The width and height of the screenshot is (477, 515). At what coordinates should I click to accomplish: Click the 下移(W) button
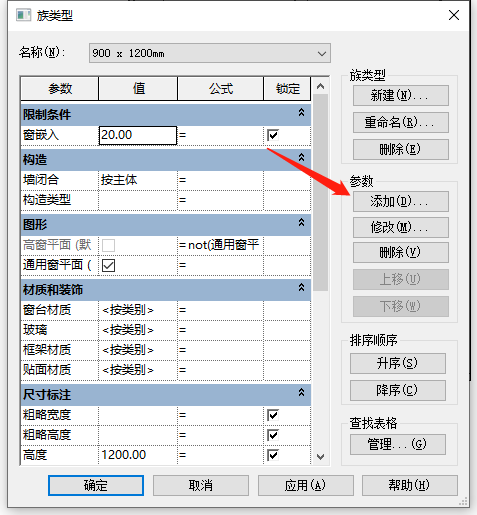click(401, 306)
